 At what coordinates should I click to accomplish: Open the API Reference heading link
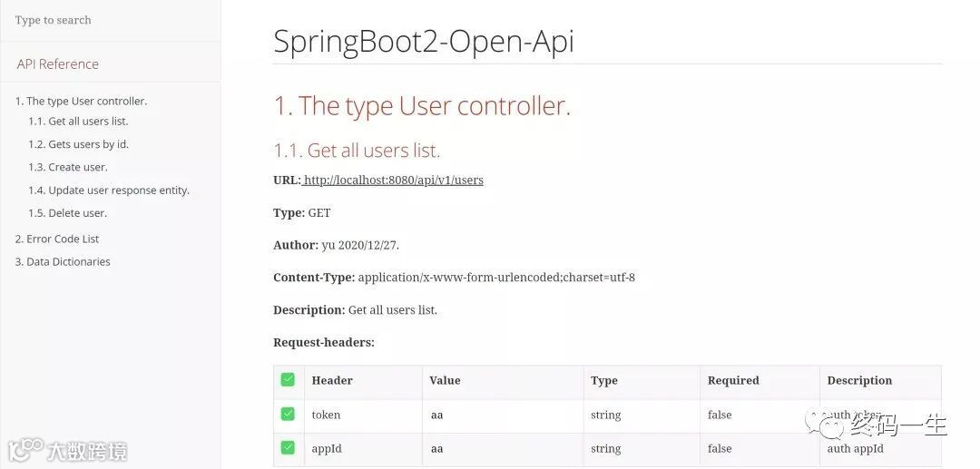[x=57, y=64]
